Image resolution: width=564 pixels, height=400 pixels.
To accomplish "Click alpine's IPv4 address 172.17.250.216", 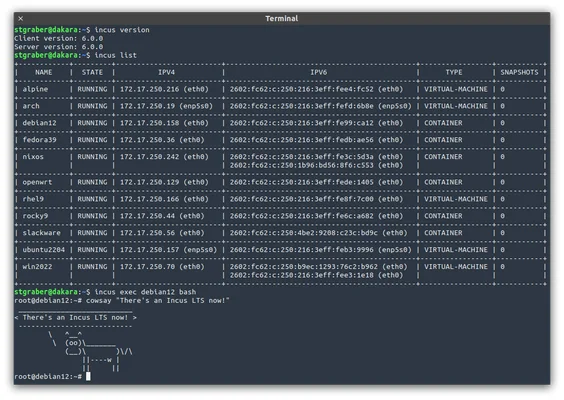I will pyautogui.click(x=150, y=89).
